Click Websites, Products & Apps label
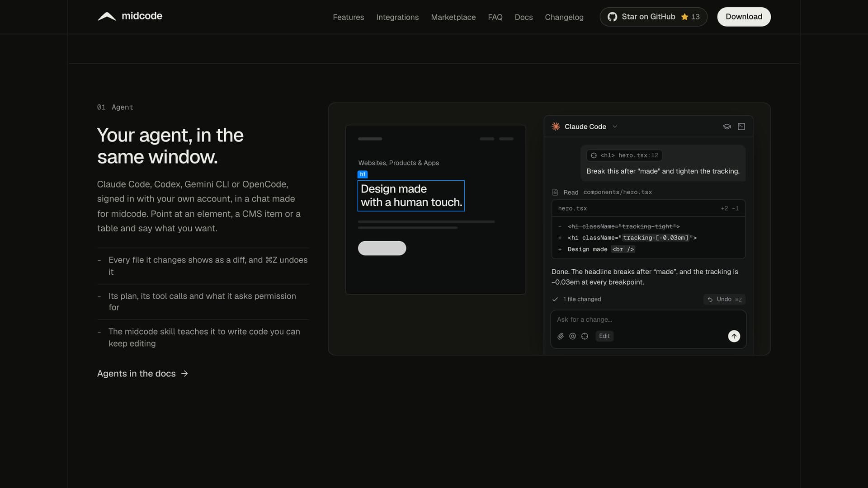Screen dimensions: 868x488 pos(399,163)
